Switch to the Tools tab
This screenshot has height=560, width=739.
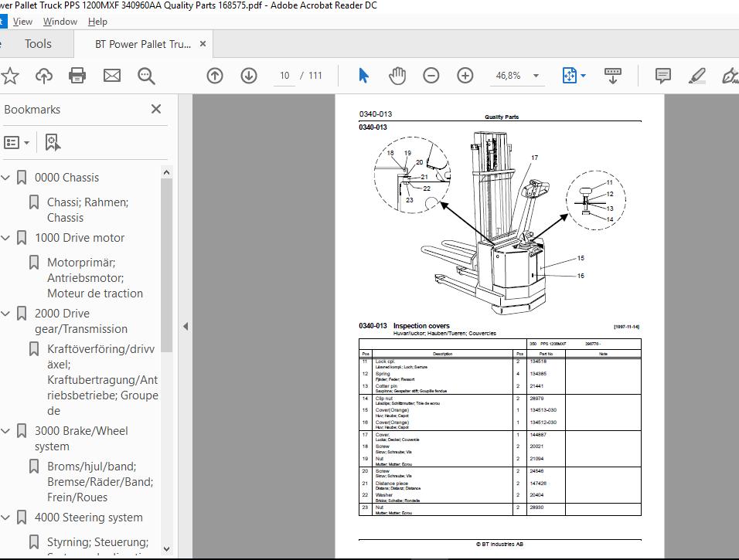click(x=38, y=44)
